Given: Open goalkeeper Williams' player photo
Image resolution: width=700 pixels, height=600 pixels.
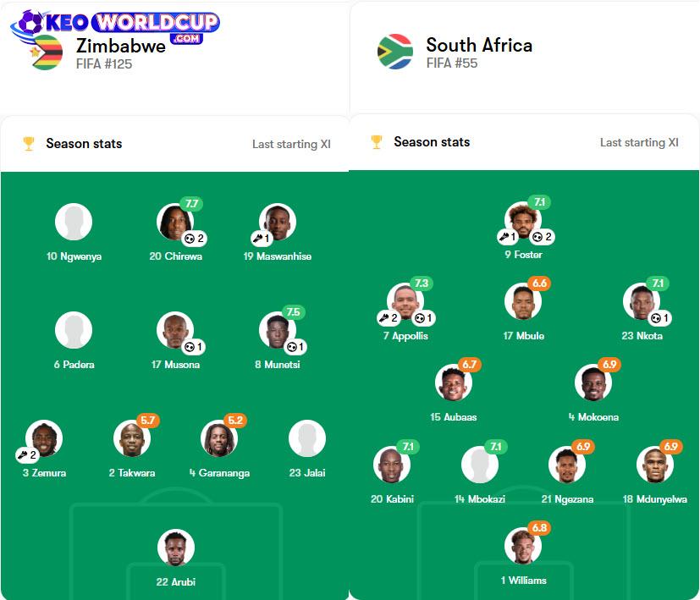Looking at the screenshot, I should pyautogui.click(x=523, y=546).
